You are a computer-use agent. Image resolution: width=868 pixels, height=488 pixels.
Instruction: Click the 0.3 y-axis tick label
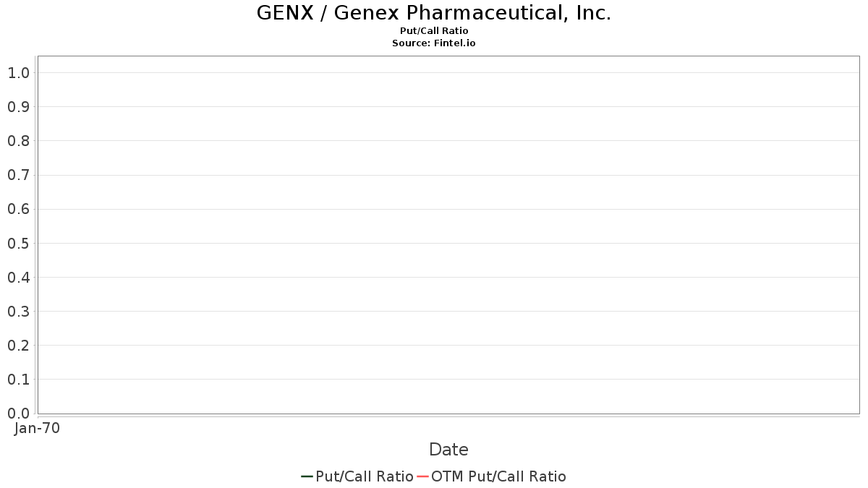18,312
